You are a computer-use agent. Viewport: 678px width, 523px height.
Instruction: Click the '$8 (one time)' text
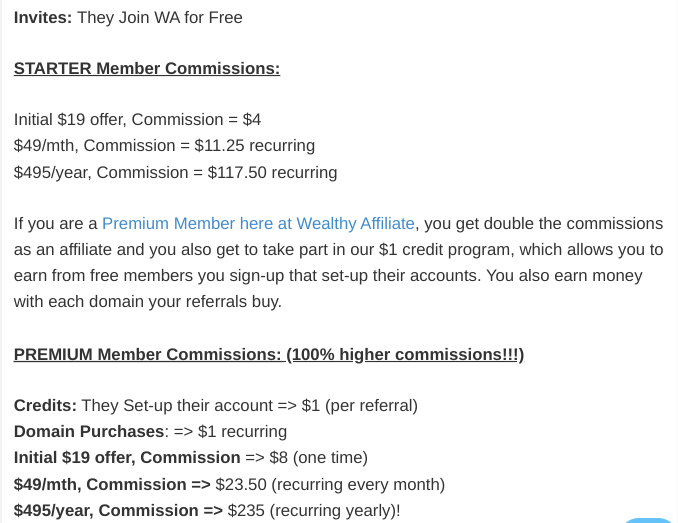pos(319,457)
